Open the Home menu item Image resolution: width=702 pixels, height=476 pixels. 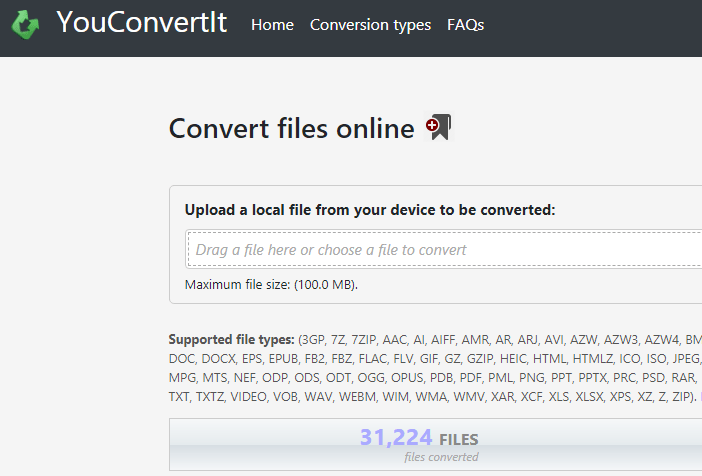[x=272, y=25]
